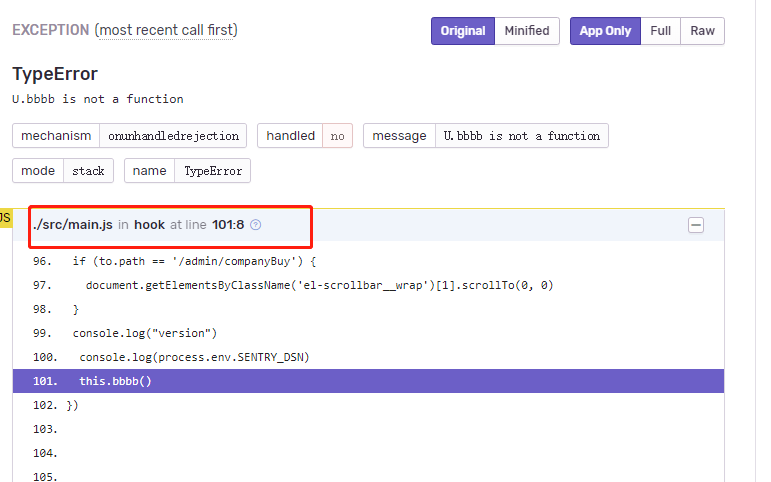Click the 'U.bbbb is not a function' message
This screenshot has width=771, height=482.
pyautogui.click(x=98, y=99)
